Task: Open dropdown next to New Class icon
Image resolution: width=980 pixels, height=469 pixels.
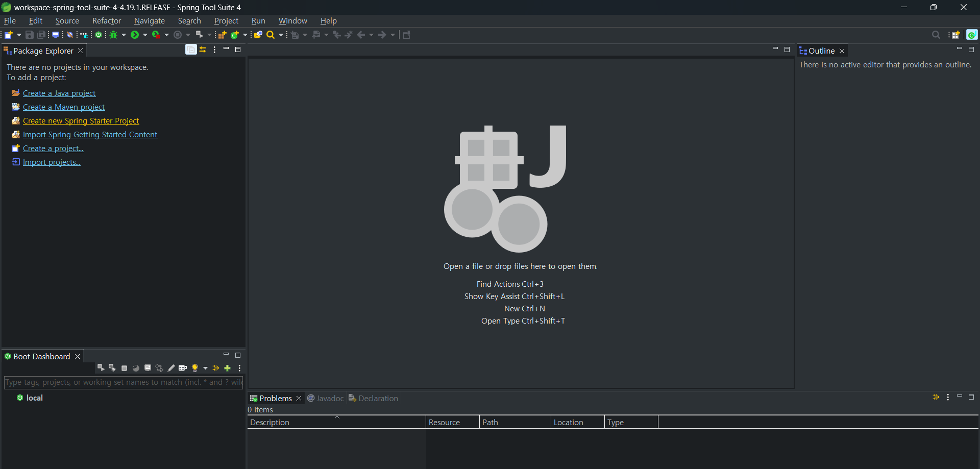Action: click(245, 35)
